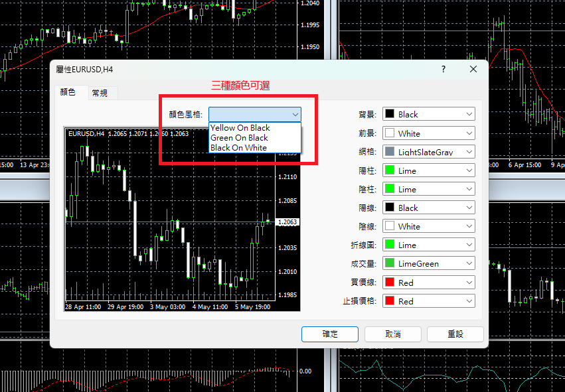The width and height of the screenshot is (565, 392).
Task: Open the 前景 color dropdown
Action: point(429,133)
